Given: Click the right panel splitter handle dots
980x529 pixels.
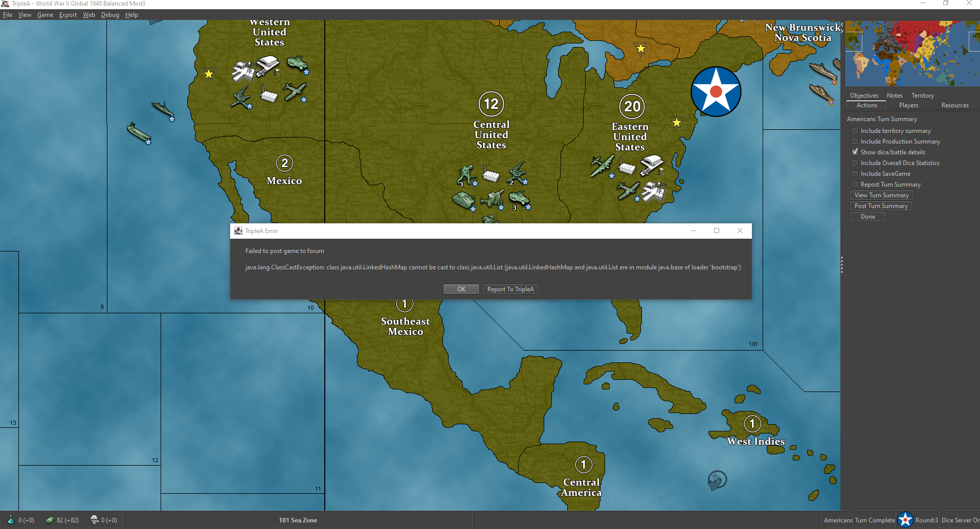Looking at the screenshot, I should point(841,265).
